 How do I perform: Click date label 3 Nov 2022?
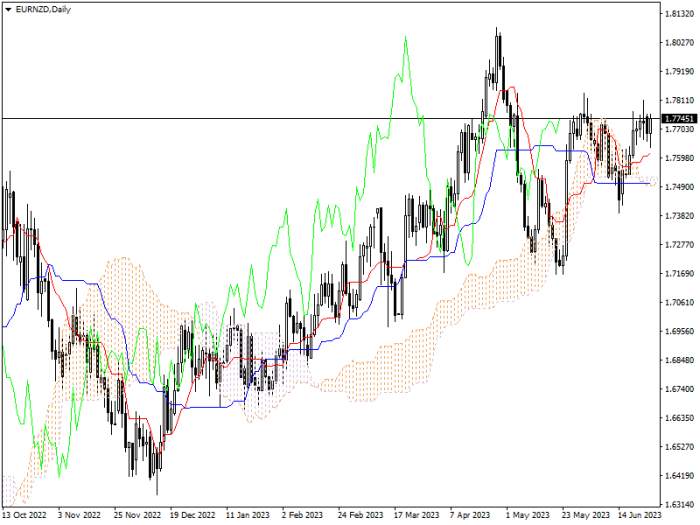click(x=79, y=515)
